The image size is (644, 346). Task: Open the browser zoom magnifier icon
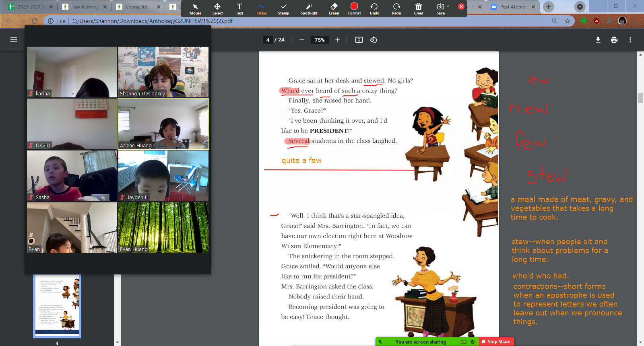pyautogui.click(x=555, y=21)
